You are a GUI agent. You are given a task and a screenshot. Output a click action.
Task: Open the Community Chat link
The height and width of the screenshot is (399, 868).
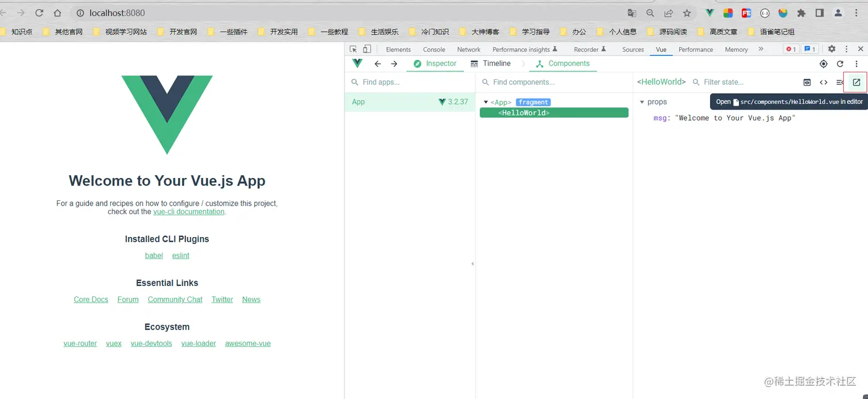pyautogui.click(x=175, y=300)
